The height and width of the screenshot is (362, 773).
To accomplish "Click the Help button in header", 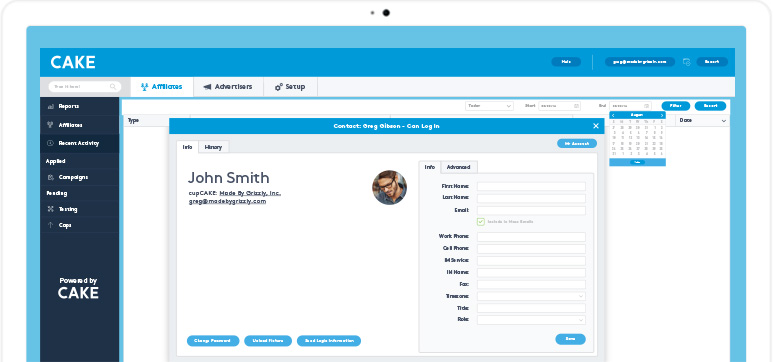I will pyautogui.click(x=566, y=62).
